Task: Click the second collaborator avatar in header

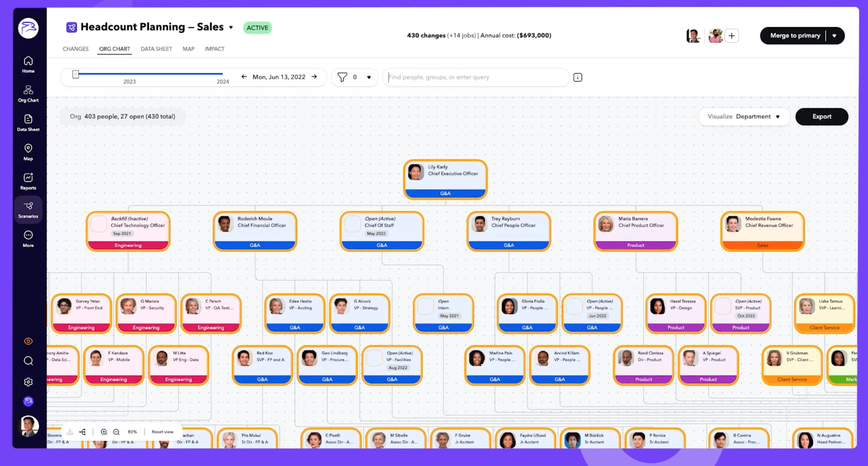Action: point(715,36)
